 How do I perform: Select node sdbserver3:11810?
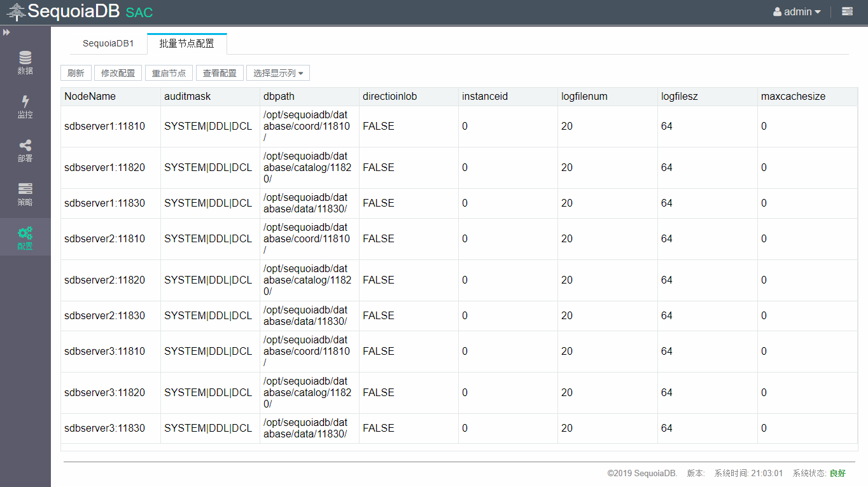click(x=104, y=352)
